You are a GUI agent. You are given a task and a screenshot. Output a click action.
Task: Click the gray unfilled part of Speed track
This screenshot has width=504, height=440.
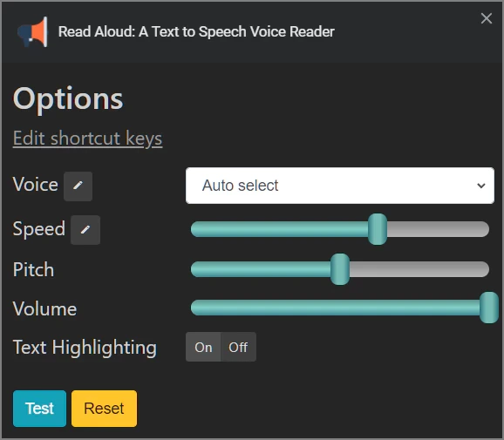pyautogui.click(x=438, y=229)
